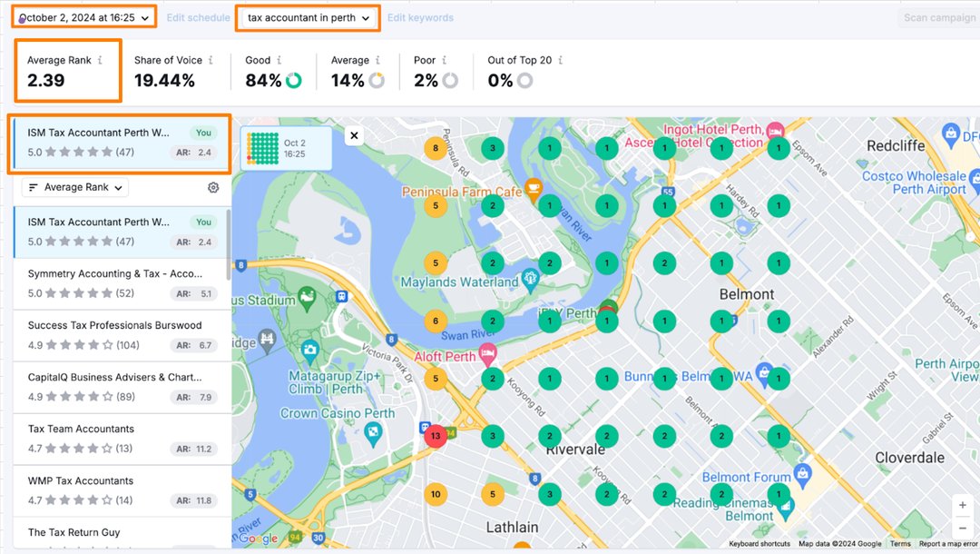Click the AR: 6.7 badge for Success Tax
The image size is (980, 554).
194,345
